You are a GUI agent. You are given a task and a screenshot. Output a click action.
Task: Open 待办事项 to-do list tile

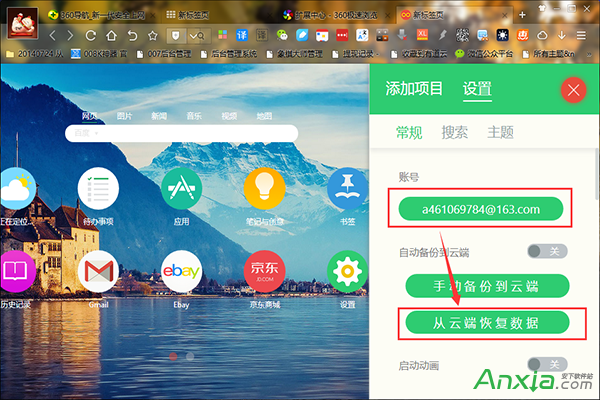pos(98,188)
